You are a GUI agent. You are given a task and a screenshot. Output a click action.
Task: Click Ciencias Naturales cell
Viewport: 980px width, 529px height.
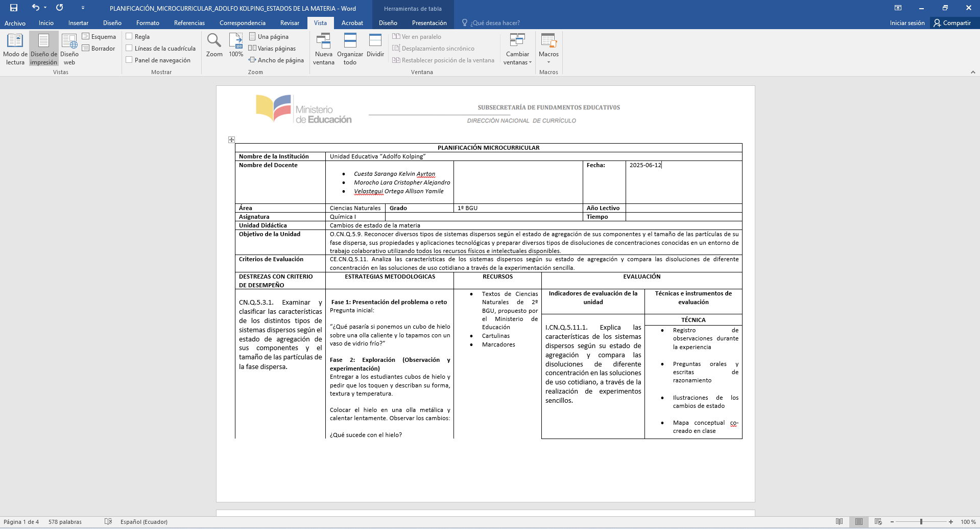click(x=355, y=208)
